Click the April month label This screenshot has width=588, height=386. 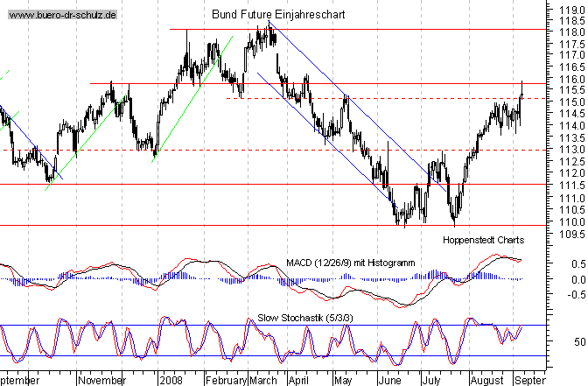tap(298, 381)
